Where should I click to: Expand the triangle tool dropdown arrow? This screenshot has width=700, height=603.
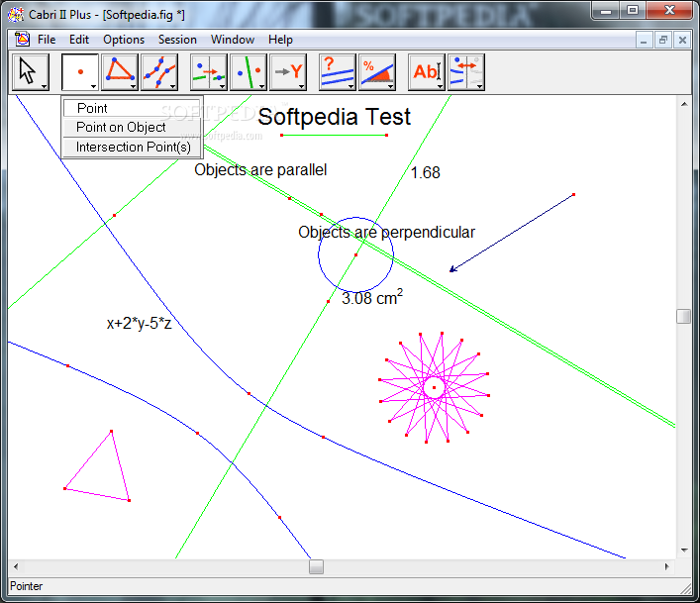(133, 86)
